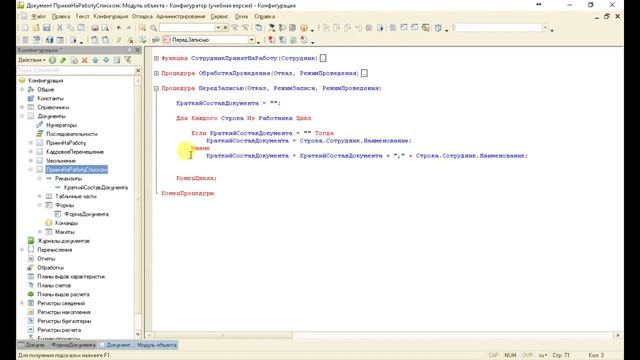The image size is (640, 360).
Task: Open the Справка menu
Action: (x=264, y=16)
